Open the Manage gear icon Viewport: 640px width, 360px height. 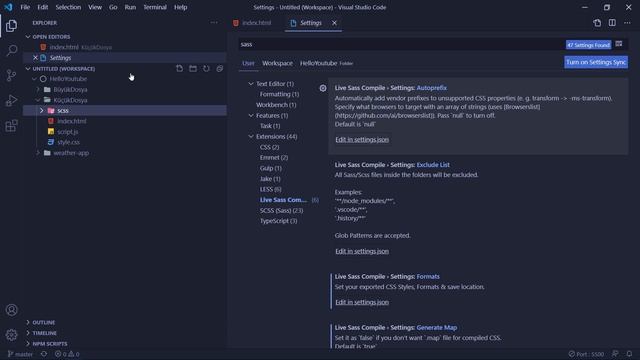[x=11, y=335]
